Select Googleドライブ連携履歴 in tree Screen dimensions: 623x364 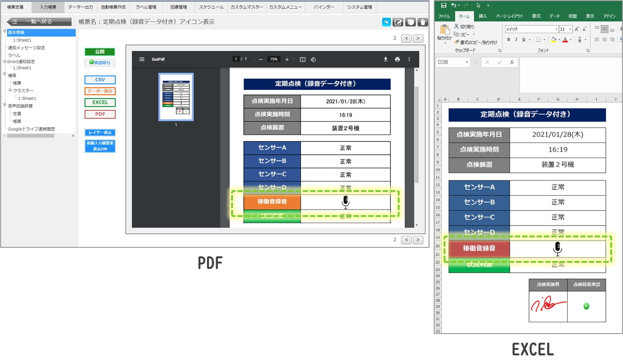click(x=31, y=129)
